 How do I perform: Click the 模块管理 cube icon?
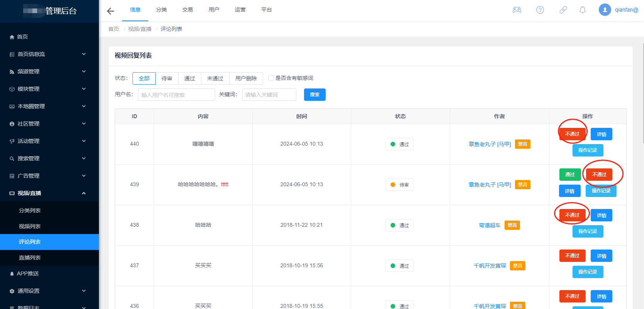coord(12,89)
